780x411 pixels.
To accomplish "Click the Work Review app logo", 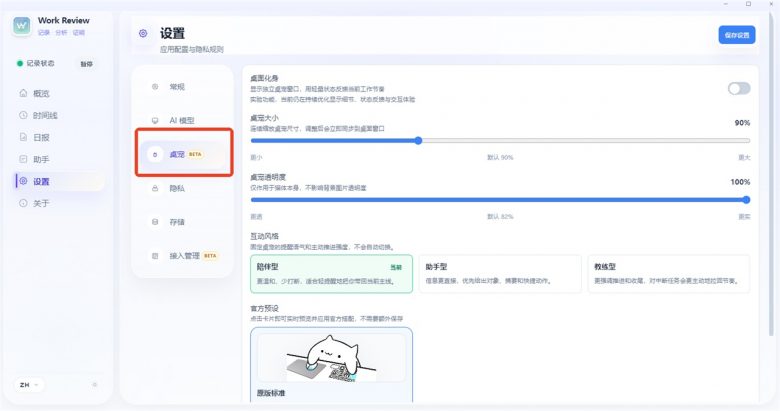I will pyautogui.click(x=22, y=26).
